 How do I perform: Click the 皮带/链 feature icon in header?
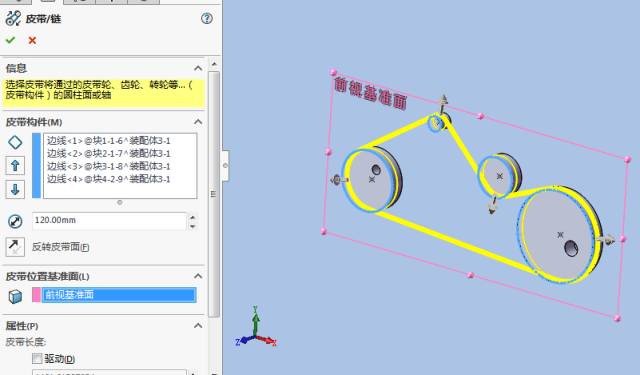[x=13, y=19]
